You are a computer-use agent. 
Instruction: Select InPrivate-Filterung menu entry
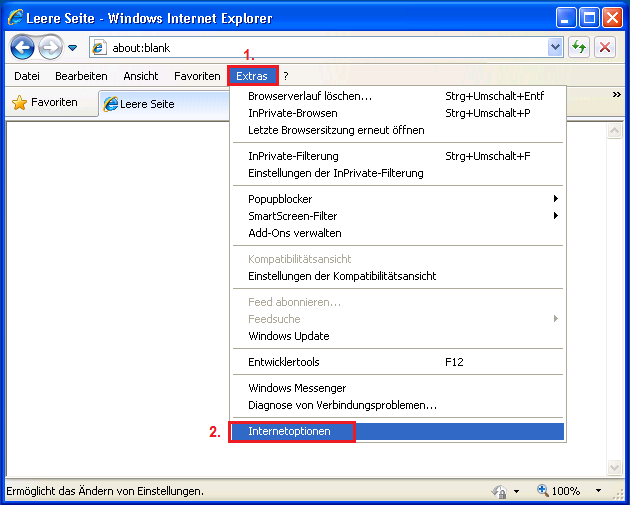[398, 156]
